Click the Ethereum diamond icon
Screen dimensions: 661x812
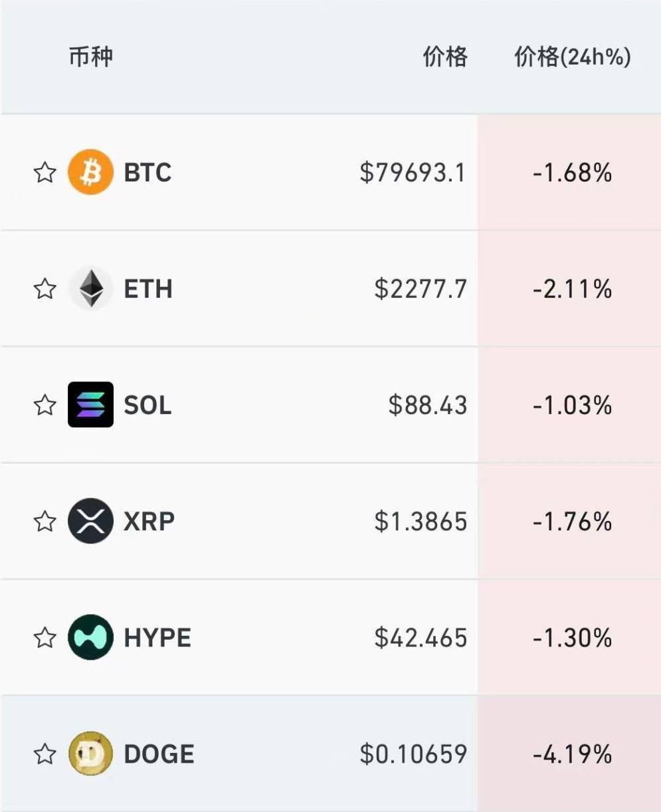click(x=90, y=289)
